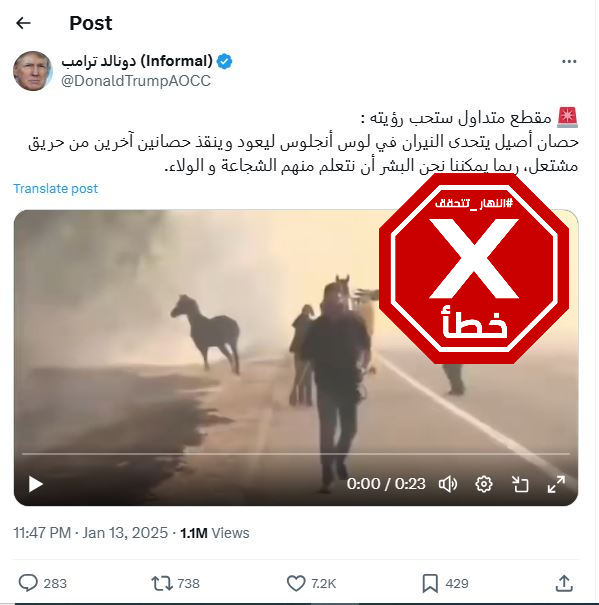Share the post via upload arrow icon
The image size is (599, 605).
[x=564, y=583]
